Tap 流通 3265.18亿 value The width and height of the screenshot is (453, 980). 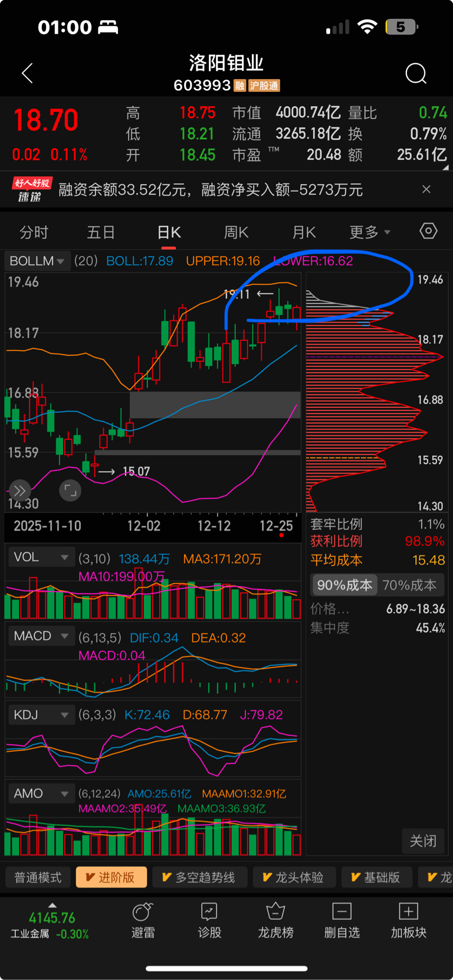coord(308,134)
